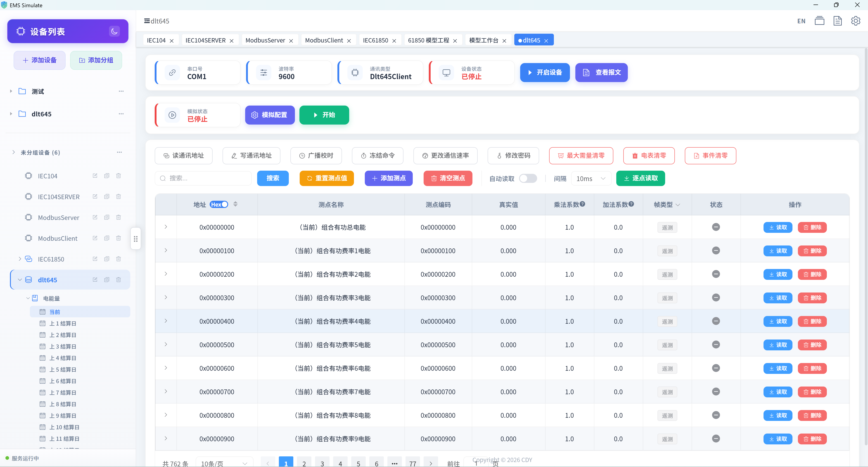Click the 开启设备 button
868x467 pixels.
coord(545,72)
